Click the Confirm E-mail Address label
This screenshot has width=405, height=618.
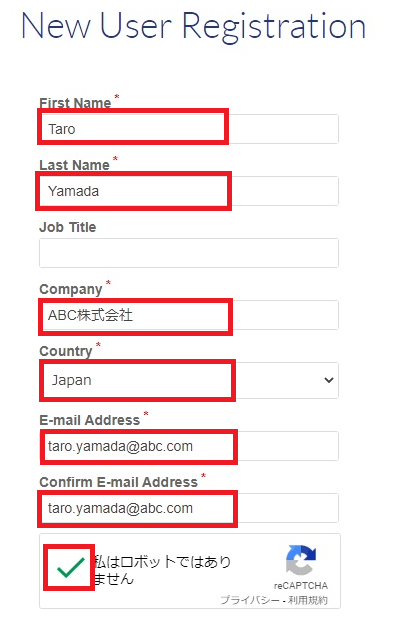[118, 482]
